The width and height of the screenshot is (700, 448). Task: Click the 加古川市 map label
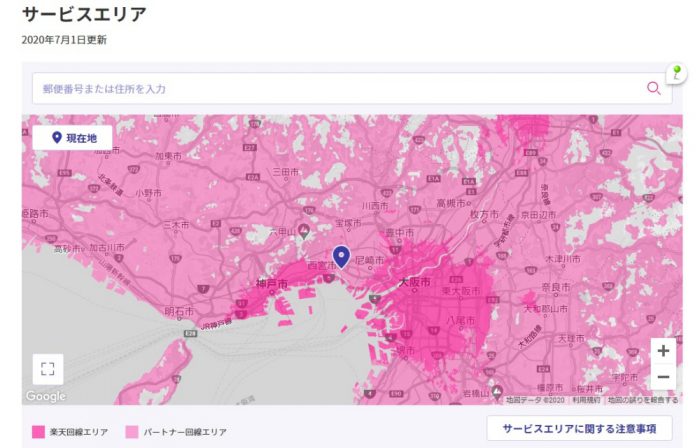[x=107, y=247]
